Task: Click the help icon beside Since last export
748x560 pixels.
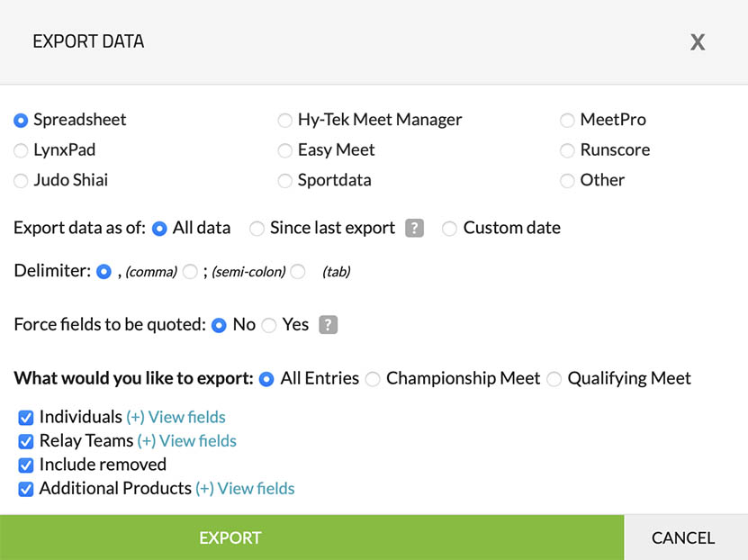Action: [414, 229]
